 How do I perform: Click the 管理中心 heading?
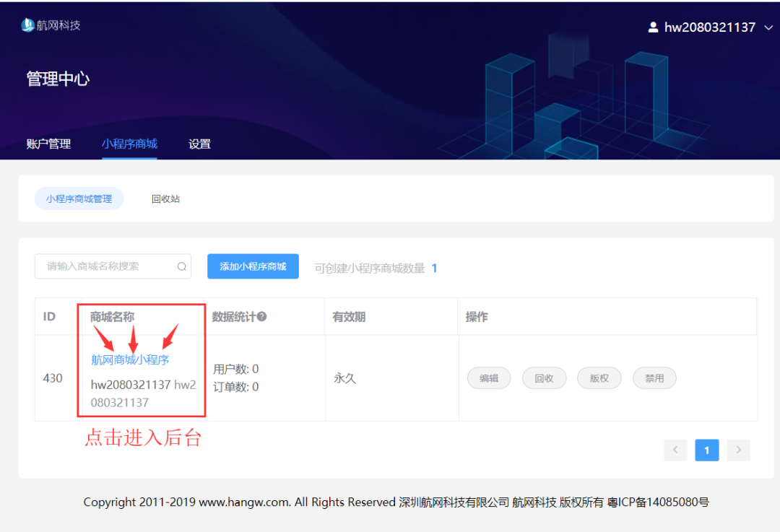tap(58, 79)
